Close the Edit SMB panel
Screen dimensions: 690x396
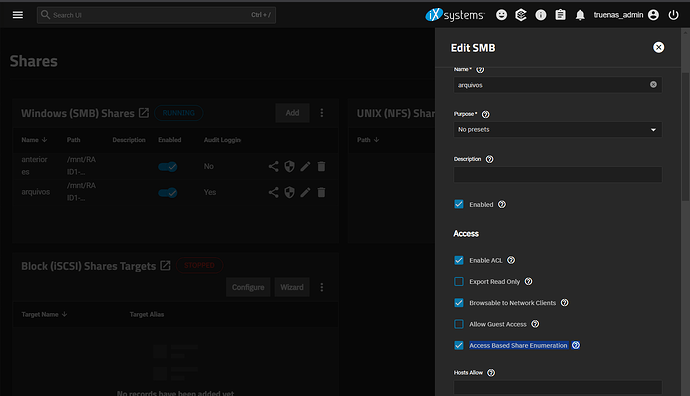658,48
